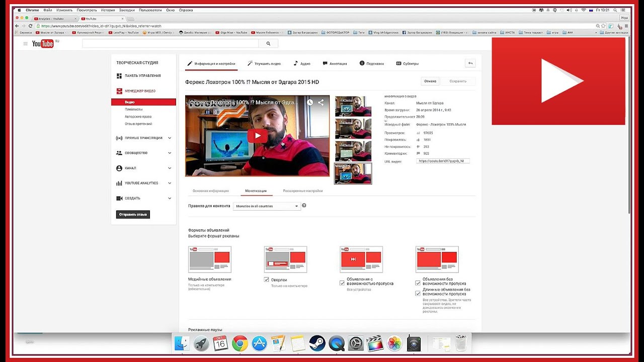Open Launchpad rocket in dock
This screenshot has width=644, height=362.
201,343
